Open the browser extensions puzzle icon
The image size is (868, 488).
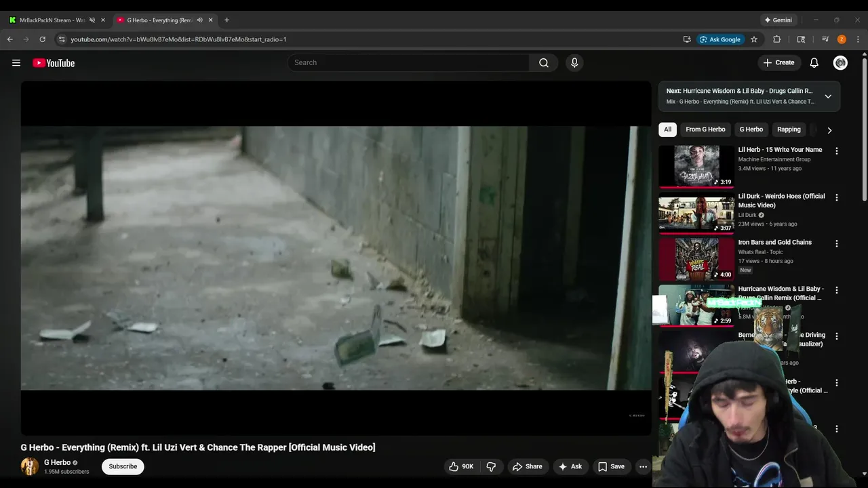click(x=777, y=39)
